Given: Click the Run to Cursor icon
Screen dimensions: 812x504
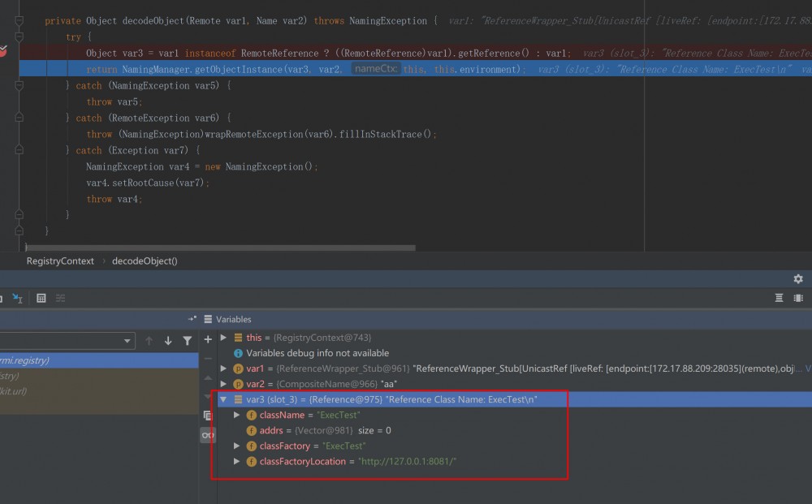Looking at the screenshot, I should click(x=18, y=299).
